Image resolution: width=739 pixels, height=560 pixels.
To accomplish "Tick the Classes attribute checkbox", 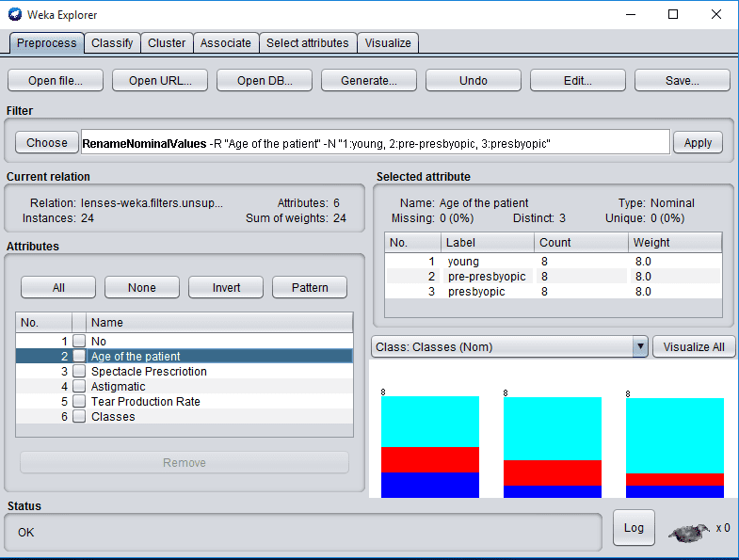I will [79, 416].
